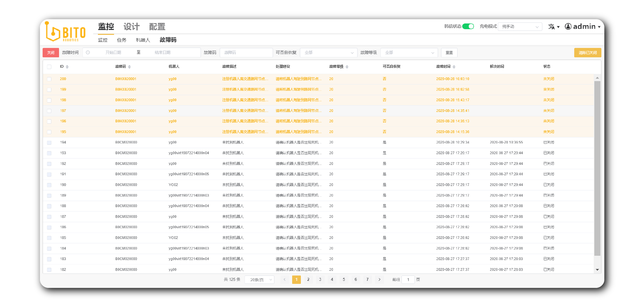Go to next page arrow
The width and height of the screenshot is (644, 307).
[379, 280]
